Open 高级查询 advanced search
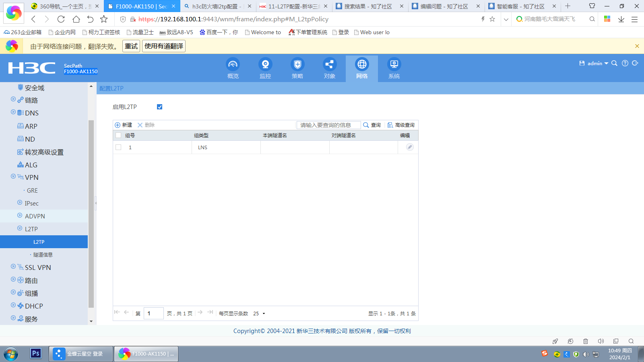 click(401, 125)
